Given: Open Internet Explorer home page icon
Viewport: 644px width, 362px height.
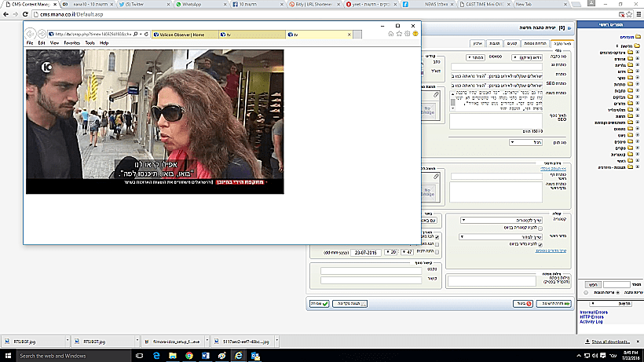Looking at the screenshot, I should coord(390,35).
